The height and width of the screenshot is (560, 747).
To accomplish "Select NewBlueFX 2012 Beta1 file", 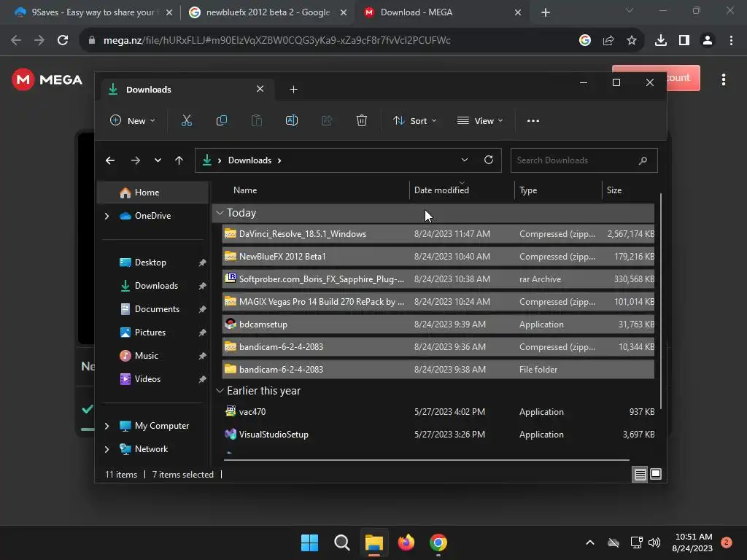I will pos(438,256).
